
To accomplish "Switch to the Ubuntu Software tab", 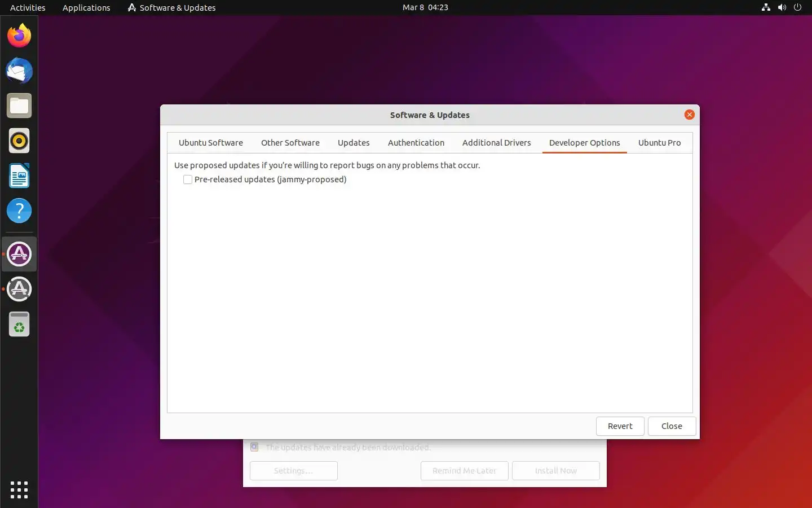I will (x=211, y=143).
